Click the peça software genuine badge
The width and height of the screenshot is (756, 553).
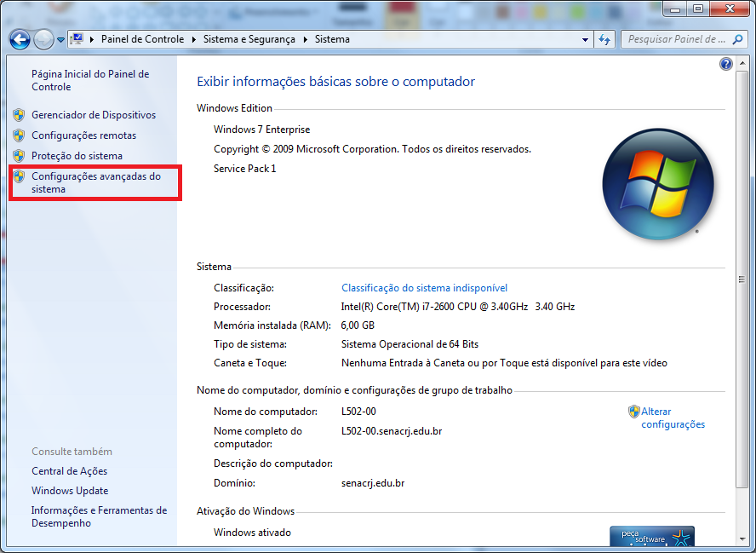click(652, 537)
